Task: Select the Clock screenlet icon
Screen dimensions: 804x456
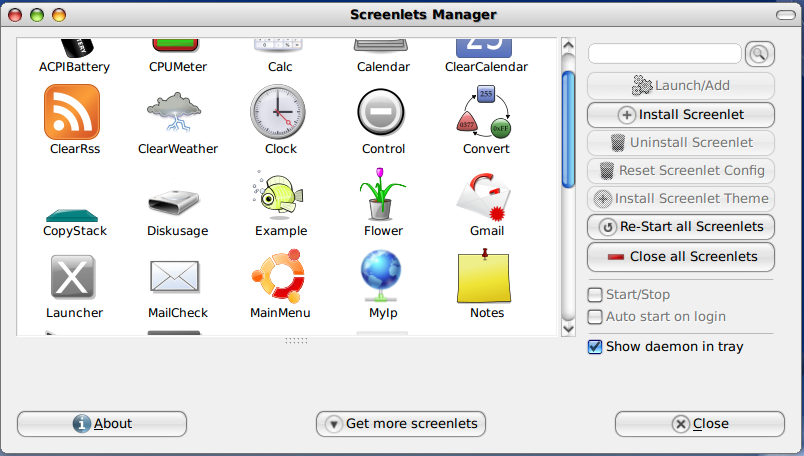Action: pyautogui.click(x=278, y=112)
